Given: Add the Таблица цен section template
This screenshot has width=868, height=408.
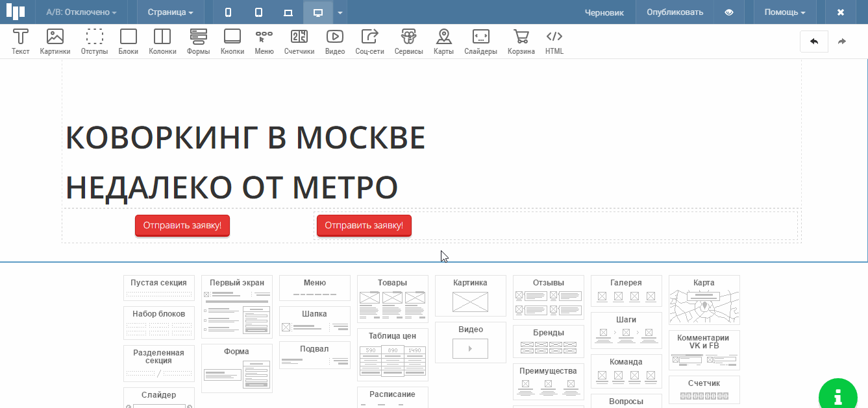Looking at the screenshot, I should pos(393,354).
